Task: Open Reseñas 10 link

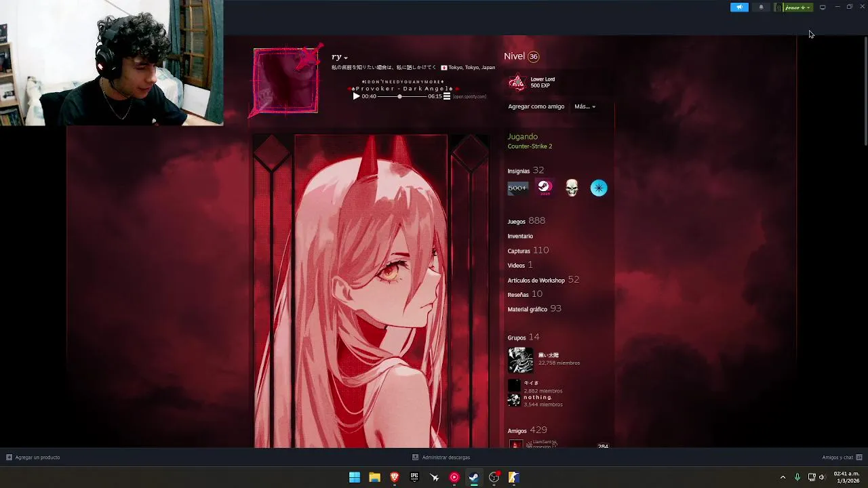Action: pyautogui.click(x=525, y=294)
